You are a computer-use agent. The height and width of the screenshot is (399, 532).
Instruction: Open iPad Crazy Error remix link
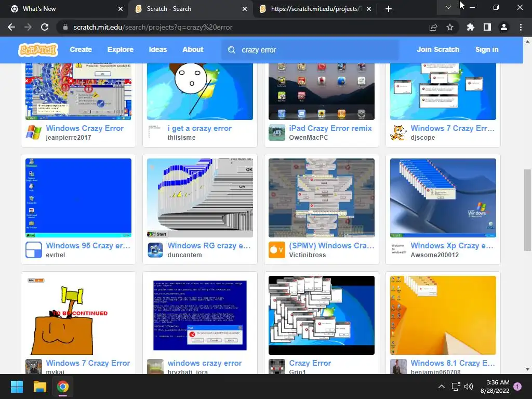[x=330, y=128]
